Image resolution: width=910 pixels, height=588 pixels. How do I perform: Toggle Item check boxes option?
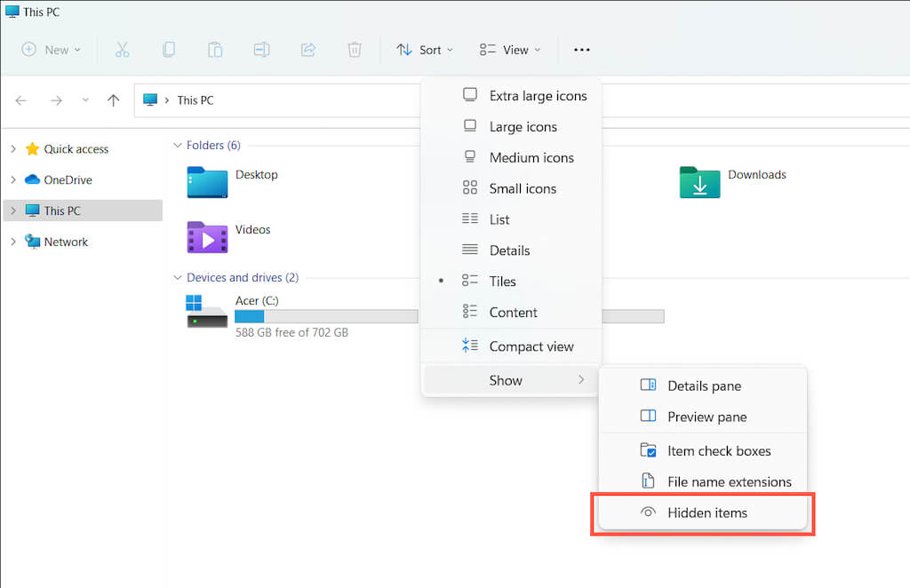(718, 451)
